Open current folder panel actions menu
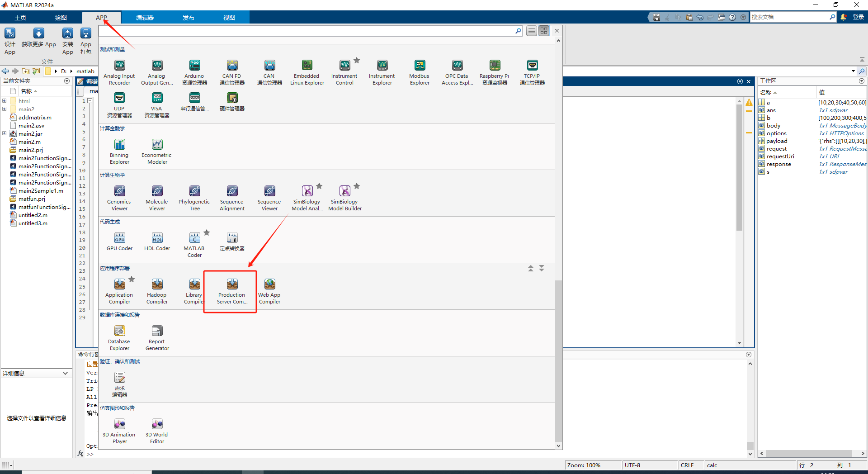Viewport: 868px width, 474px height. 67,81
